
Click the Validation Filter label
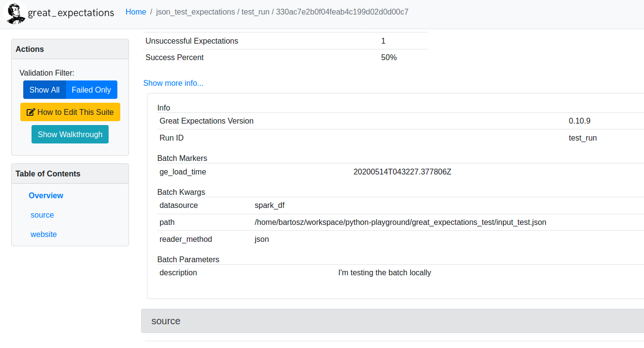[x=47, y=73]
